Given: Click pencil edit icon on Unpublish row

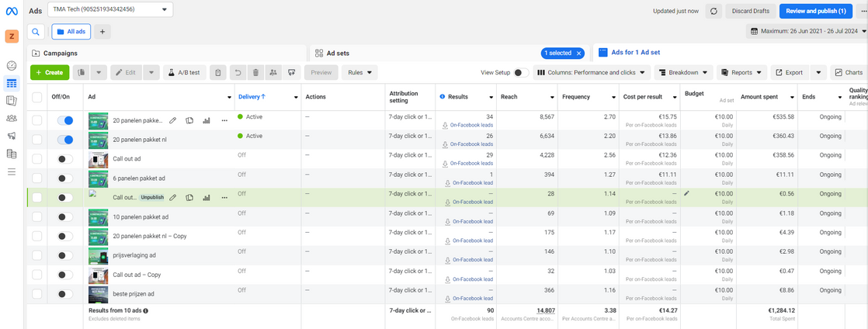Looking at the screenshot, I should (172, 198).
